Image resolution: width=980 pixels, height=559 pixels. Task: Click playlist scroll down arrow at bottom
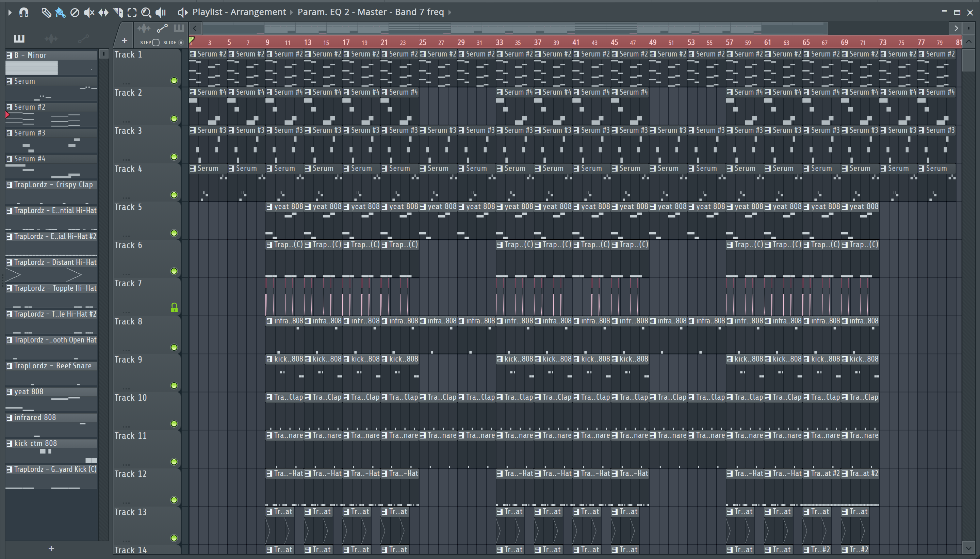968,548
